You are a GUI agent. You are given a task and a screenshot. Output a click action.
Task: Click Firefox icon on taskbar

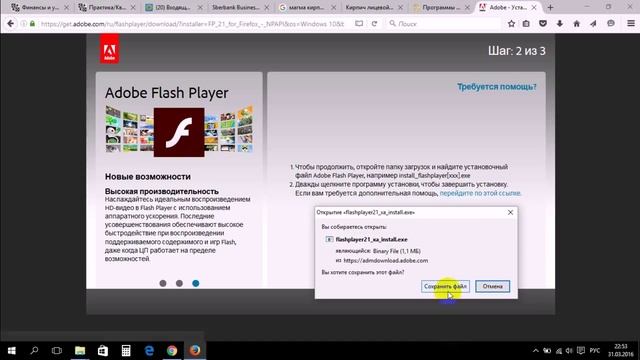[195, 350]
